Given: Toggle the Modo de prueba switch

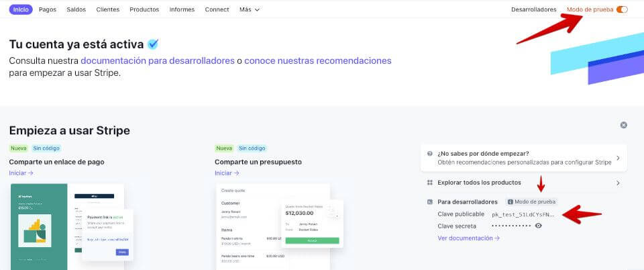Looking at the screenshot, I should [622, 9].
